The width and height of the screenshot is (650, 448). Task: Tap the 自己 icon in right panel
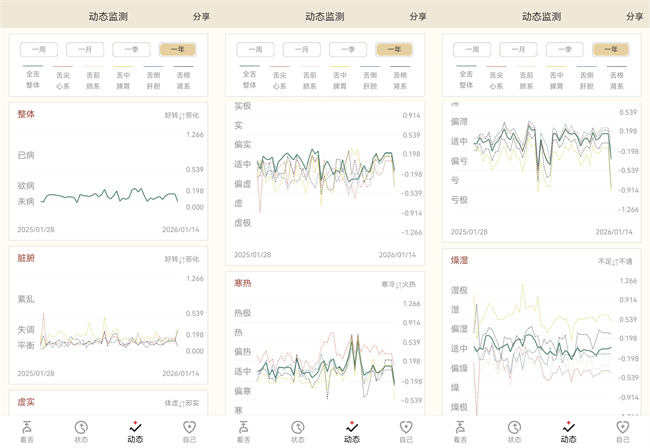[x=622, y=427]
